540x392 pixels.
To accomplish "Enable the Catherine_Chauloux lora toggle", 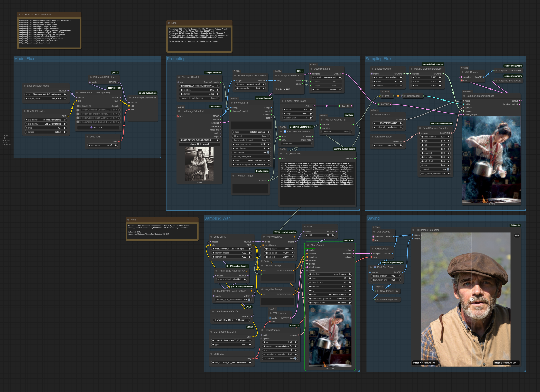I will click(x=79, y=110).
